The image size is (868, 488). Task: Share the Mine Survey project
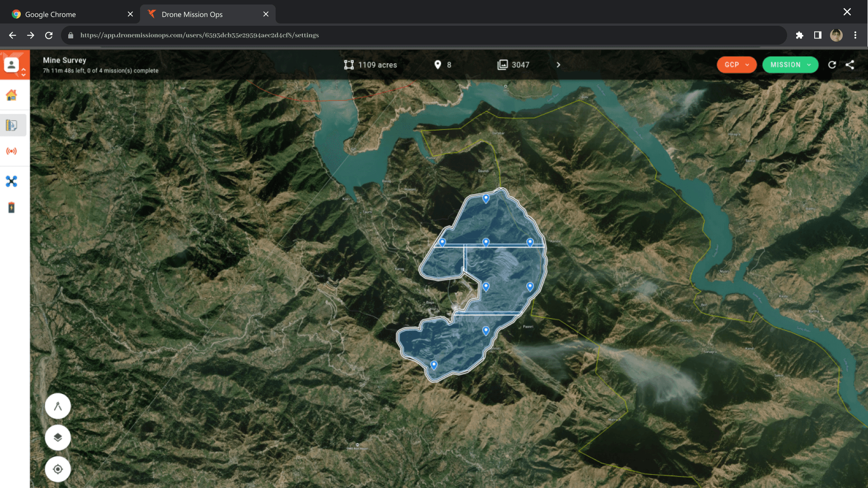[x=850, y=65]
